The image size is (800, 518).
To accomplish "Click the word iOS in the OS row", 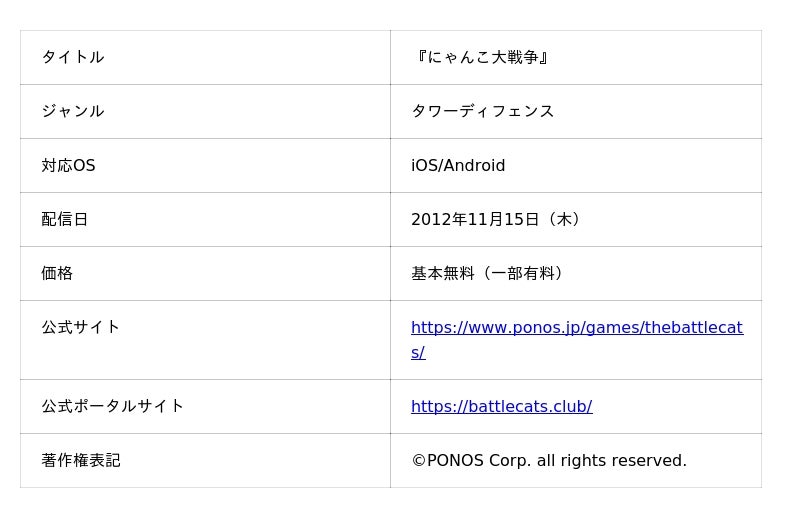I will pyautogui.click(x=424, y=165).
